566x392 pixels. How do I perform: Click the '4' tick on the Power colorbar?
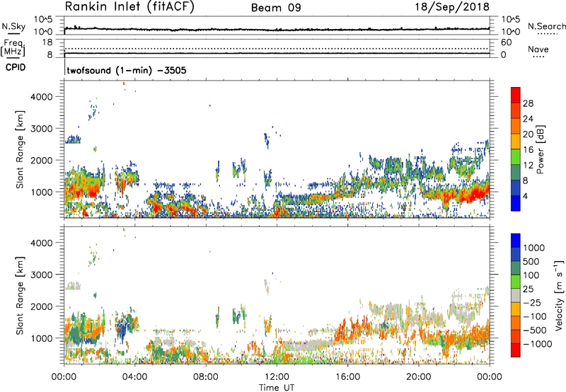click(525, 197)
